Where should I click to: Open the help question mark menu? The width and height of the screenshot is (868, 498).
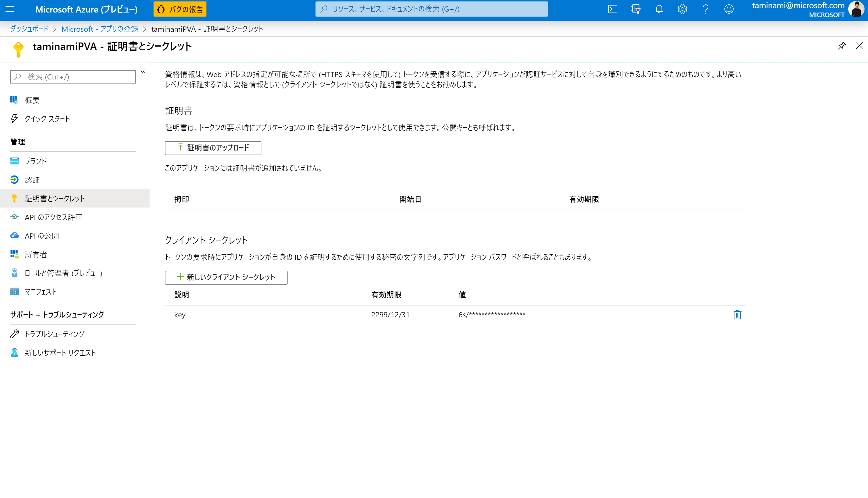coord(705,9)
